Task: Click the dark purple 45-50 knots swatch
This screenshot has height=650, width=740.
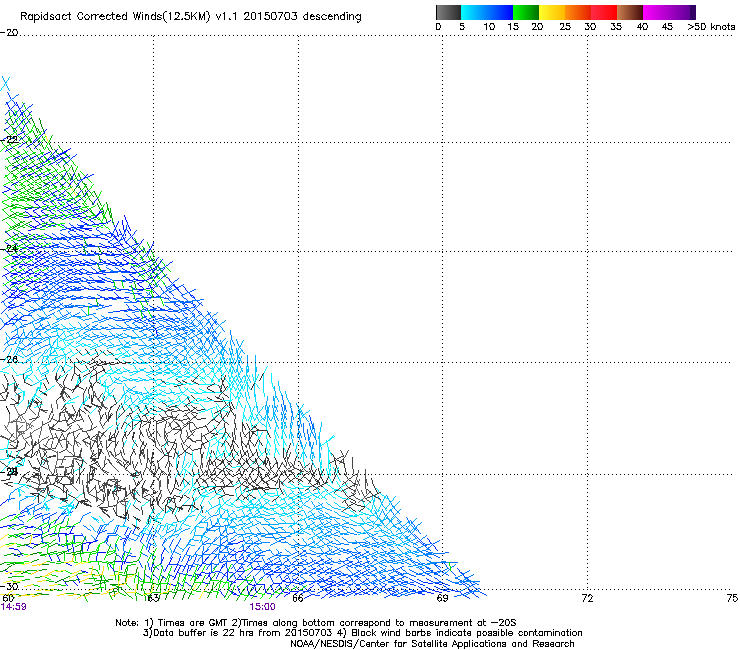Action: (x=682, y=12)
